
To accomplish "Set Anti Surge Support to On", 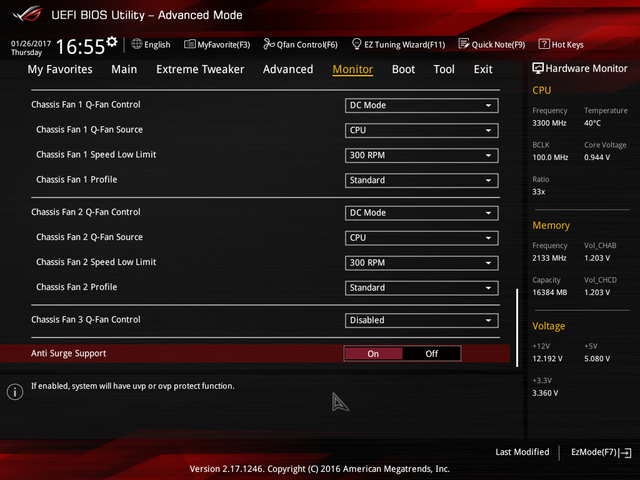I will (x=373, y=353).
